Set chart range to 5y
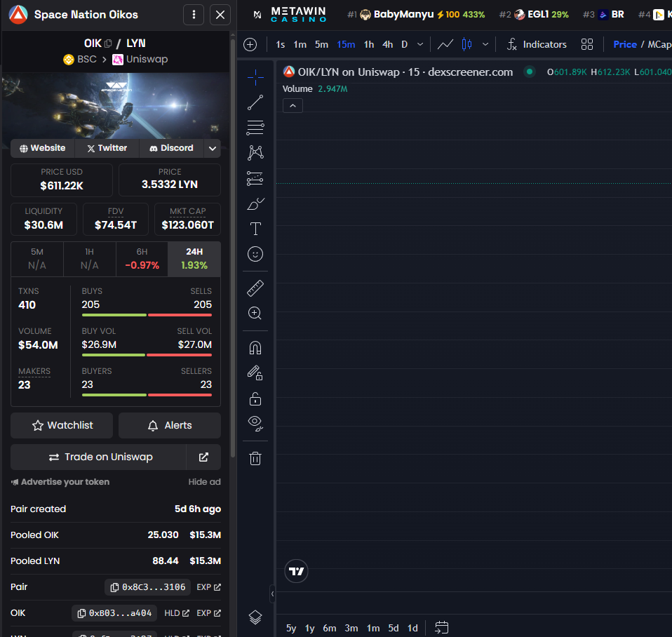 click(291, 628)
